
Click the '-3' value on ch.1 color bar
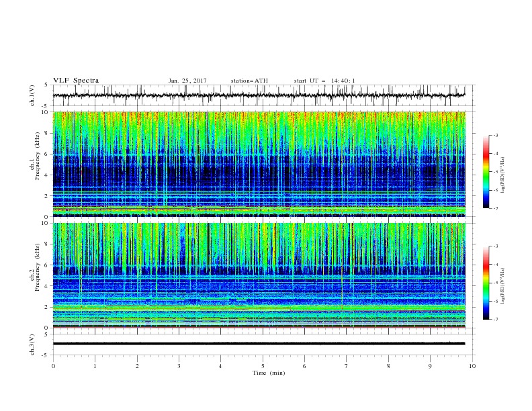coord(495,135)
